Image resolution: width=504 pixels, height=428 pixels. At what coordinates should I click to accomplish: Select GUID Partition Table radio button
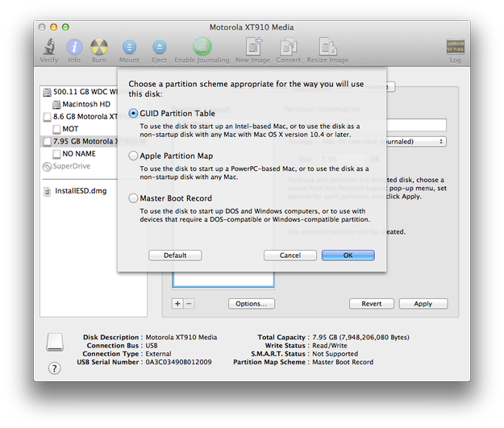point(133,113)
